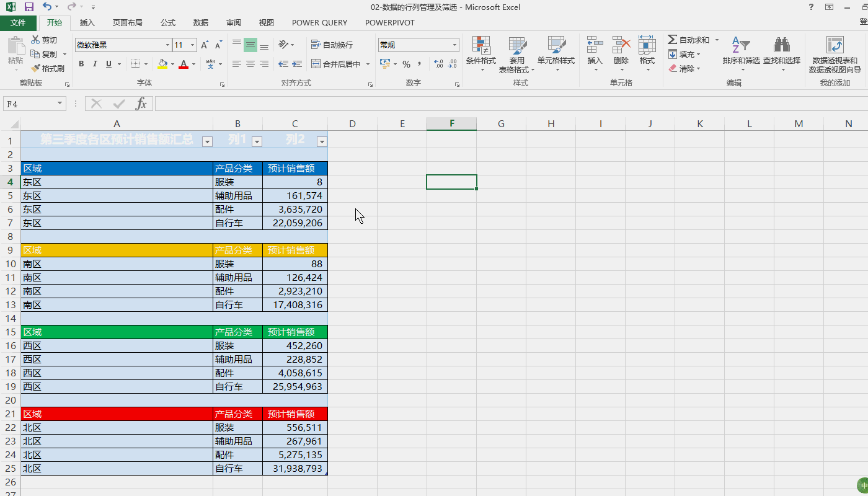
Task: Switch to the 插入 (Insert) ribbon tab
Action: (x=87, y=23)
